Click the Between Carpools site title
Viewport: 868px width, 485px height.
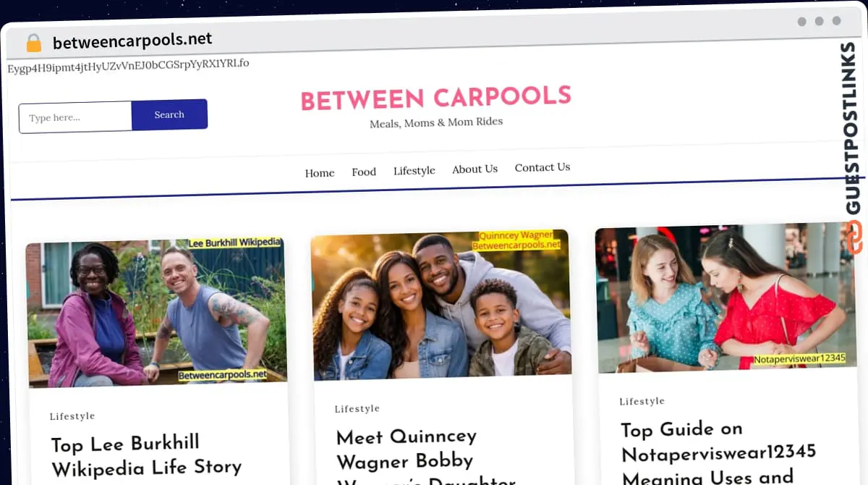pyautogui.click(x=436, y=98)
